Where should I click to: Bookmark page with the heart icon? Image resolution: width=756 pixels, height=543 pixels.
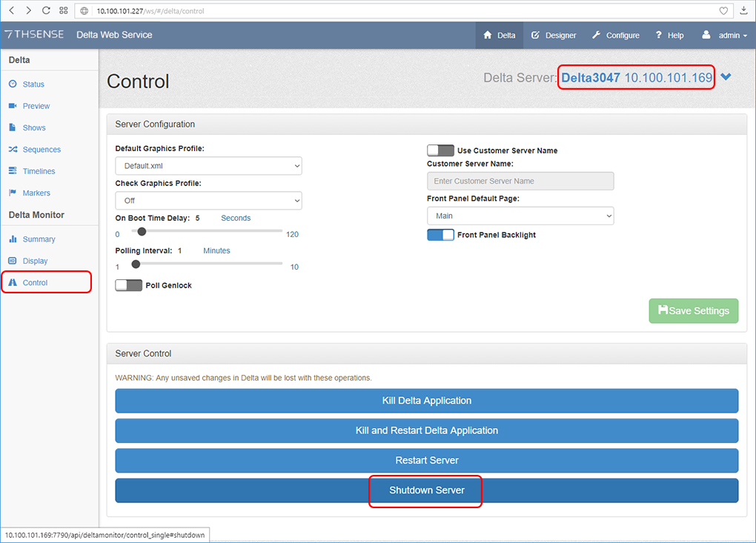(723, 10)
